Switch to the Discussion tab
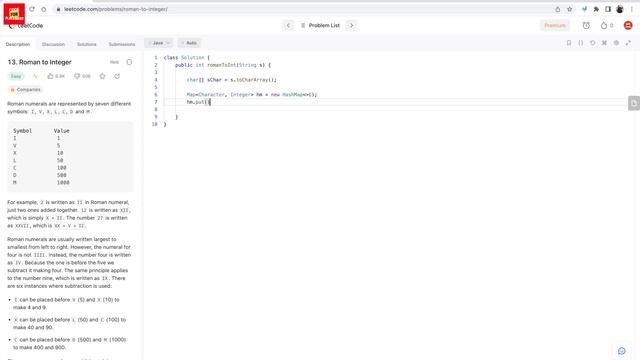This screenshot has width=640, height=360. 53,44
